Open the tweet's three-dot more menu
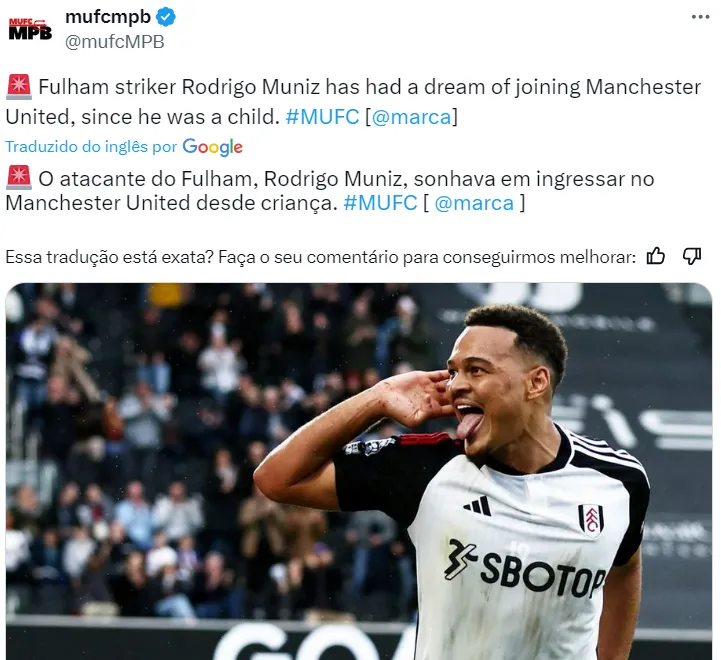 click(x=702, y=17)
